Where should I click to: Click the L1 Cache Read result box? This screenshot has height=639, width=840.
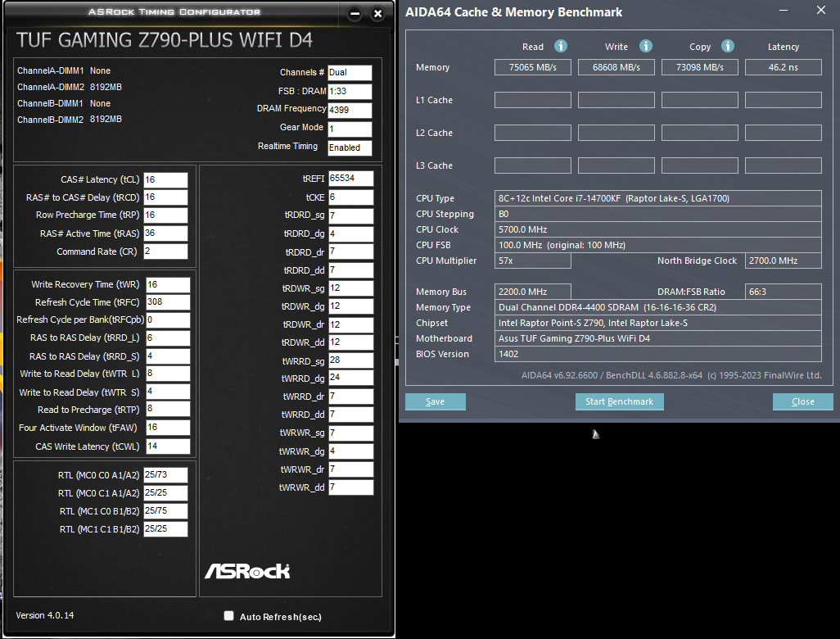coord(532,100)
